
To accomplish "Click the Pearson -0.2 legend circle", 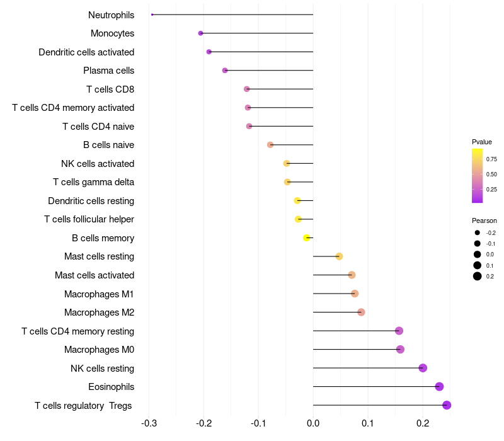I will coord(477,232).
